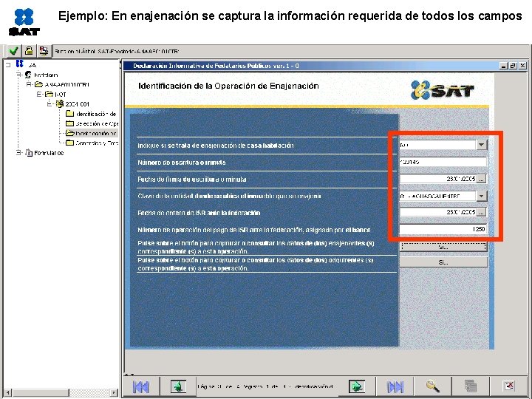Click the tree panel right scroll arrow
Viewport: 532px width, 399px height.
(x=114, y=392)
